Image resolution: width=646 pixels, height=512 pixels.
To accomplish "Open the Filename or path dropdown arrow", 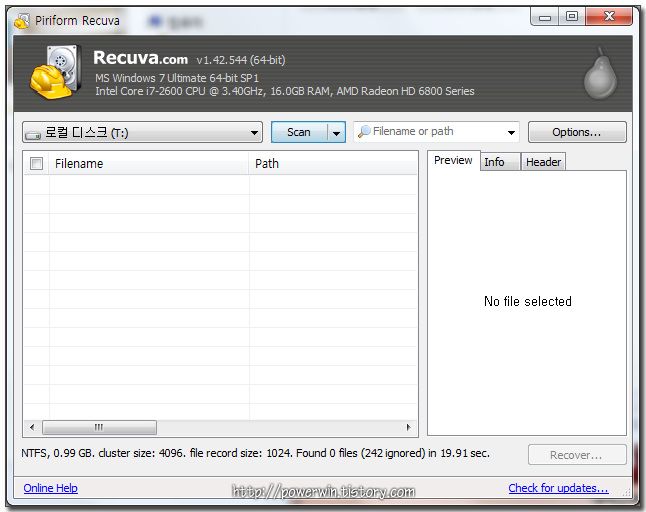I will click(511, 132).
